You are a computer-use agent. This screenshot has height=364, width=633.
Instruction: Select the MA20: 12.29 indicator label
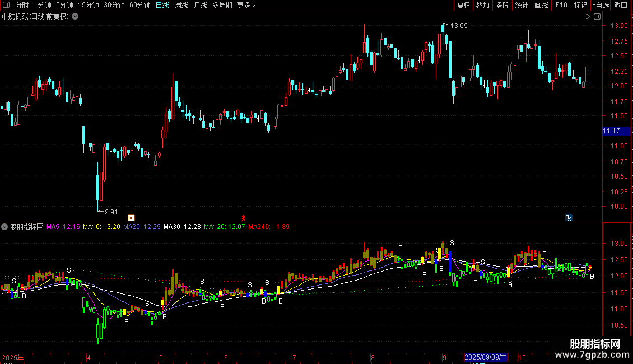[142, 227]
